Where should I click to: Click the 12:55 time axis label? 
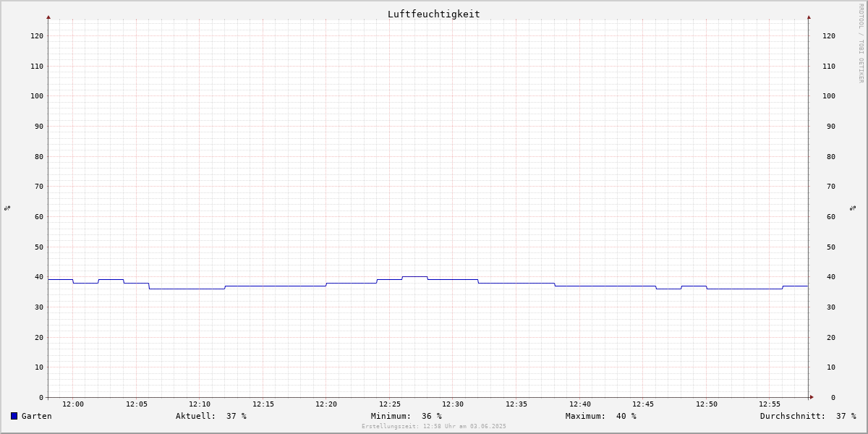(x=770, y=404)
